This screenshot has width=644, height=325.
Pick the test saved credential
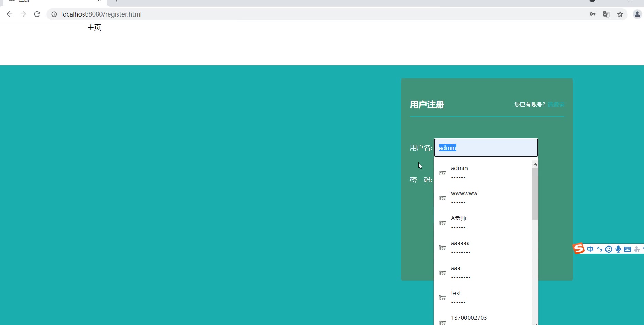[x=483, y=297]
